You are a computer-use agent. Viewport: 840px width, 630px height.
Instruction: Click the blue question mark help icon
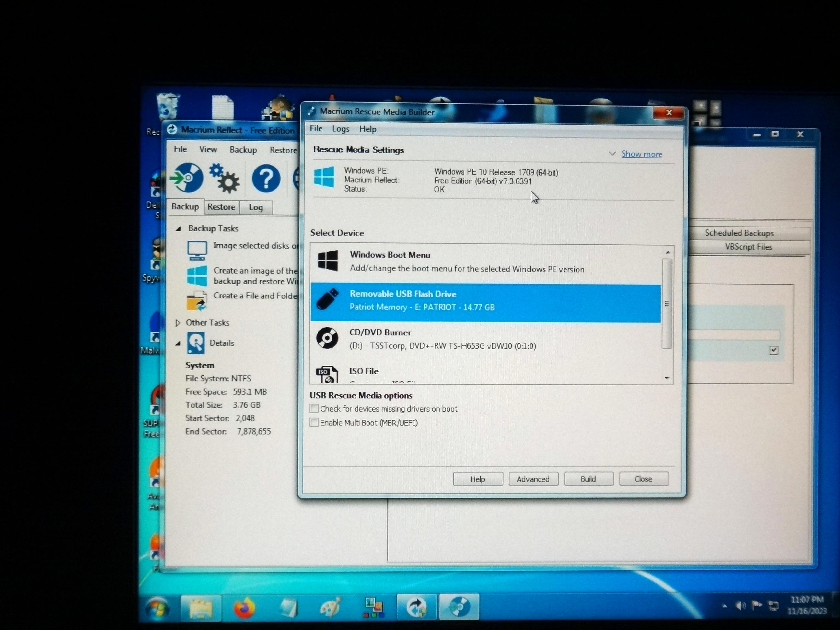(x=266, y=178)
